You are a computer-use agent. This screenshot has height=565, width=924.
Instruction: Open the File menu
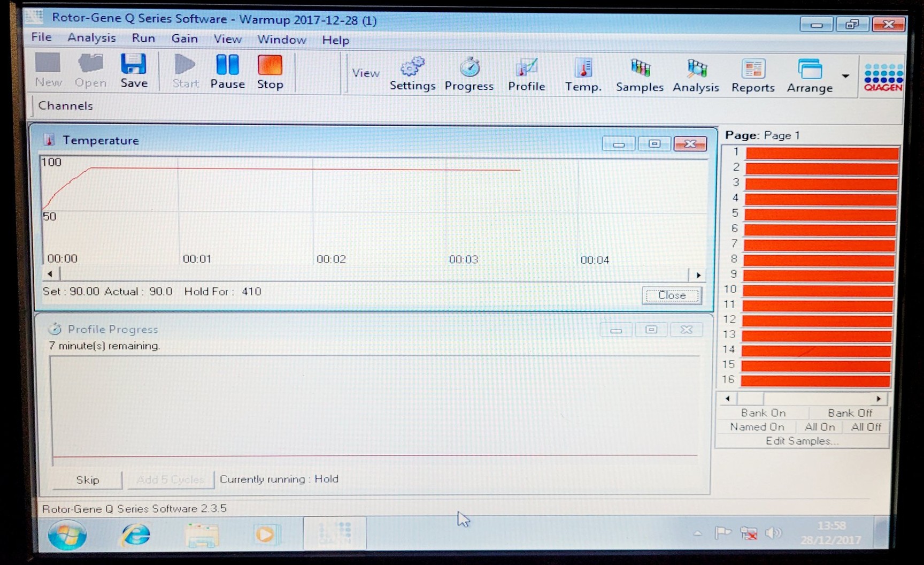41,37
